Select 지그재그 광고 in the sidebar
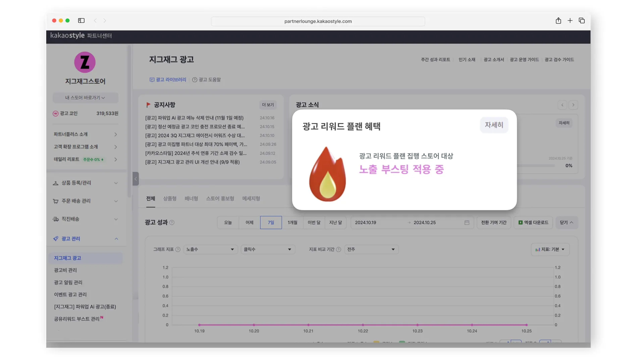Image resolution: width=644 pixels, height=362 pixels. coord(86,258)
